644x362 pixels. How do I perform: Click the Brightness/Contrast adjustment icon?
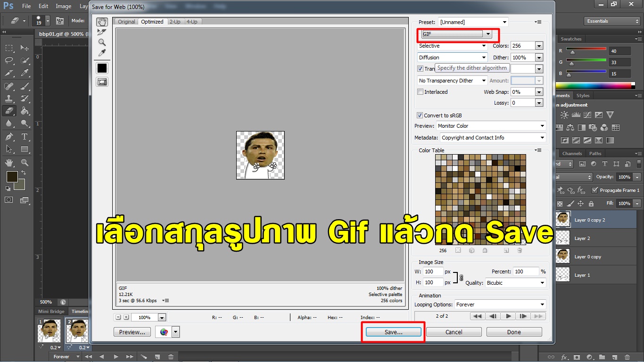coord(564,115)
